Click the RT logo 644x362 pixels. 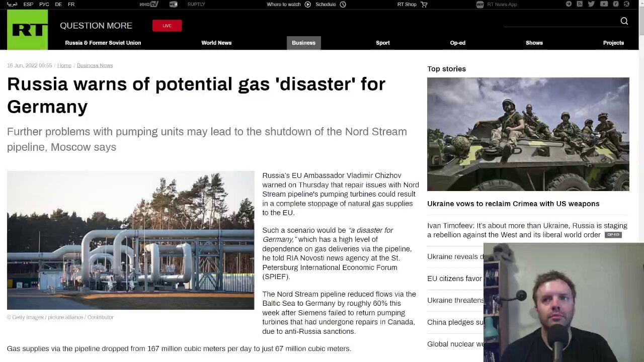(x=27, y=29)
